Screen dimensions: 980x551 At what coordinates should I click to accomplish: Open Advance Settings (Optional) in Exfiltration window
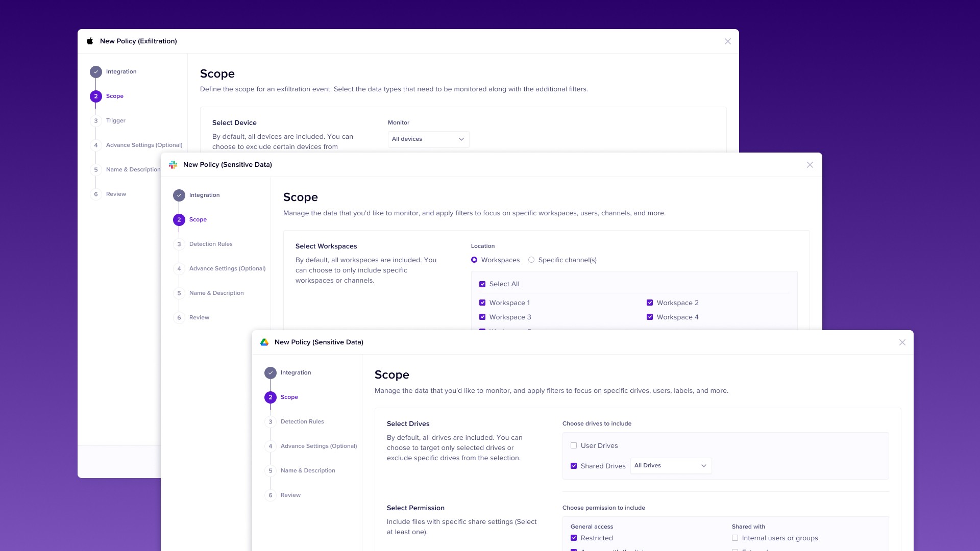pyautogui.click(x=144, y=145)
